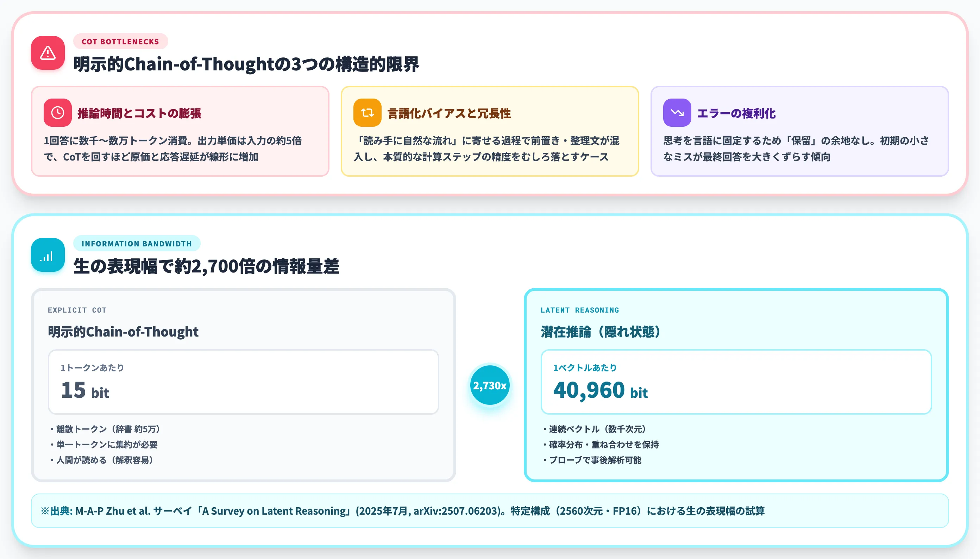
Task: Click the INFORMATION BANDWIDTH badge
Action: (137, 243)
